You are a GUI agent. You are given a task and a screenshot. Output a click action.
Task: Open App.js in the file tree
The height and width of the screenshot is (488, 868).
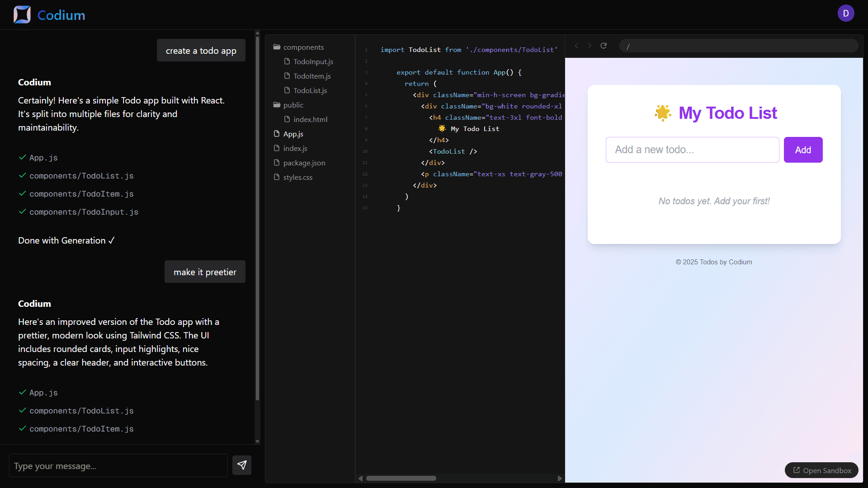click(293, 134)
